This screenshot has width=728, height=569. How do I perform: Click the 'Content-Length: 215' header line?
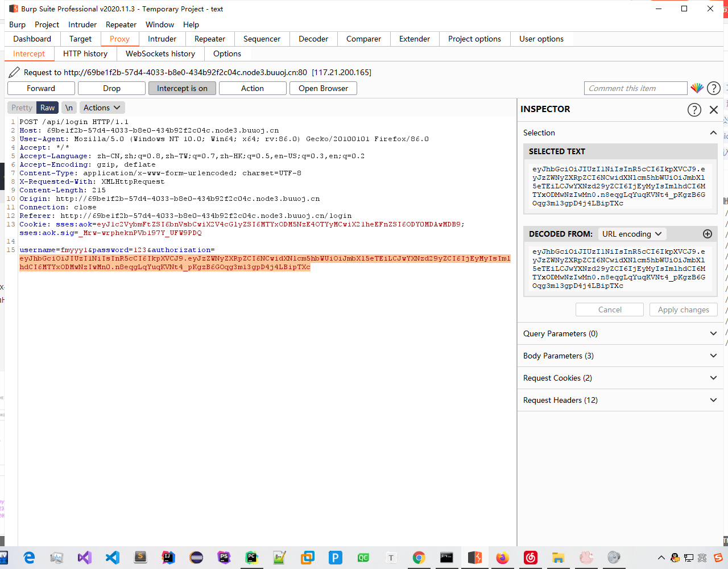pyautogui.click(x=63, y=190)
